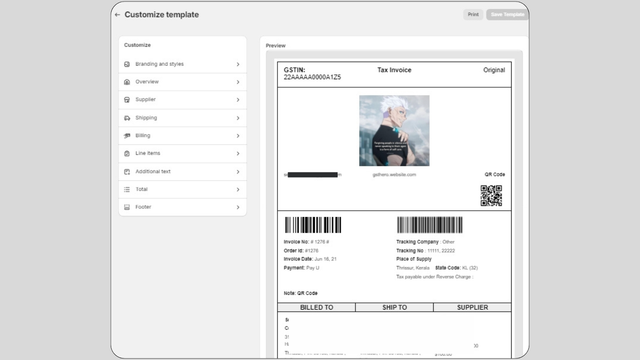Go back using the arrow icon

tap(118, 15)
